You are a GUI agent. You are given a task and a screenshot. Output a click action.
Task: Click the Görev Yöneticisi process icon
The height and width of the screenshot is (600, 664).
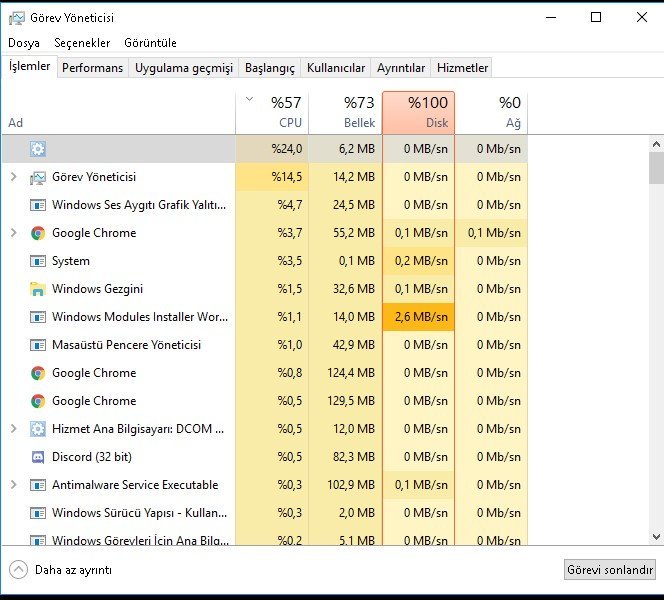click(x=38, y=177)
